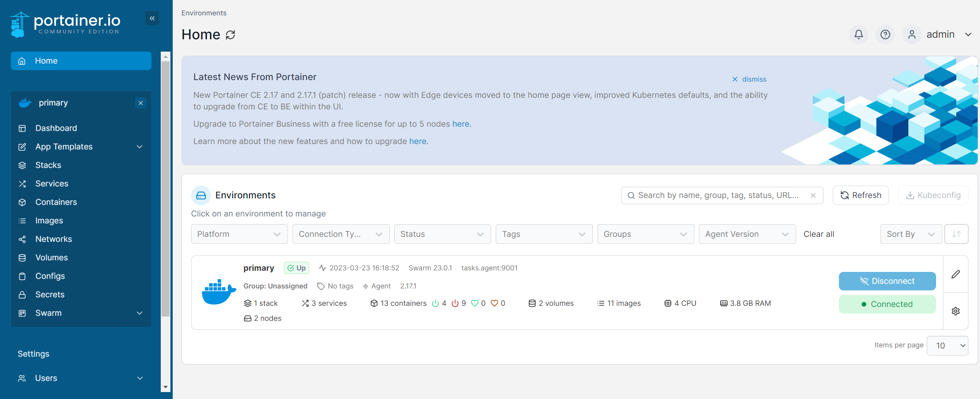980x399 pixels.
Task: Expand the App Templates submenu
Action: point(140,147)
